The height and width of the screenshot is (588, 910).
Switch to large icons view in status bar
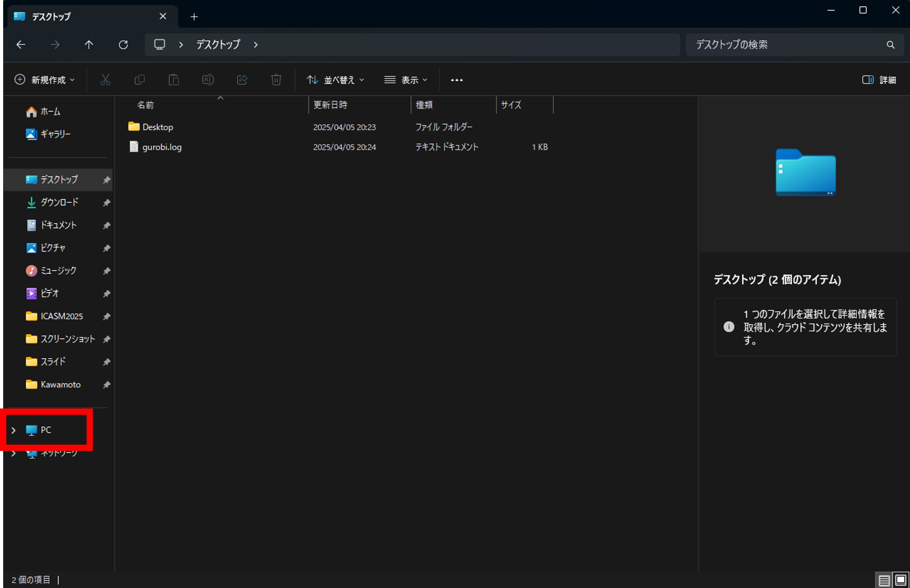coord(901,580)
